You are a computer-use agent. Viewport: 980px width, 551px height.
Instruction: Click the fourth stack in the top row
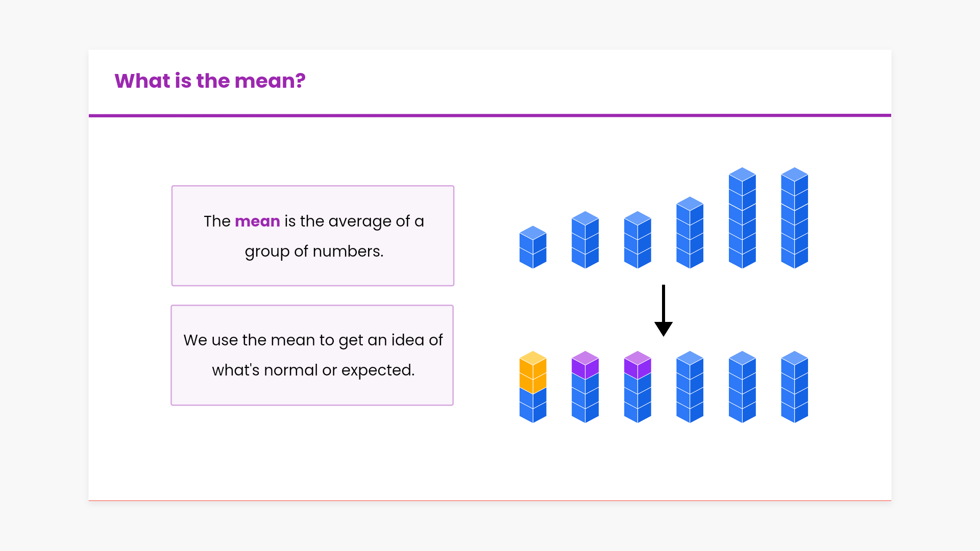(x=690, y=233)
